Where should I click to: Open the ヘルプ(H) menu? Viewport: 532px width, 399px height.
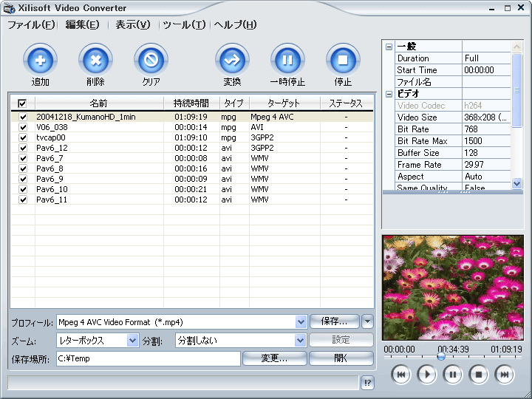[236, 25]
